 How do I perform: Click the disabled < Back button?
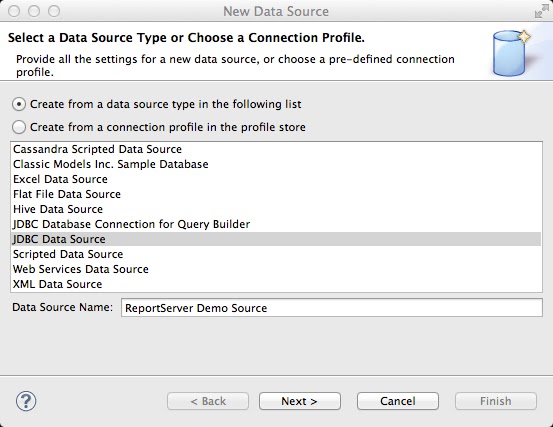click(208, 401)
